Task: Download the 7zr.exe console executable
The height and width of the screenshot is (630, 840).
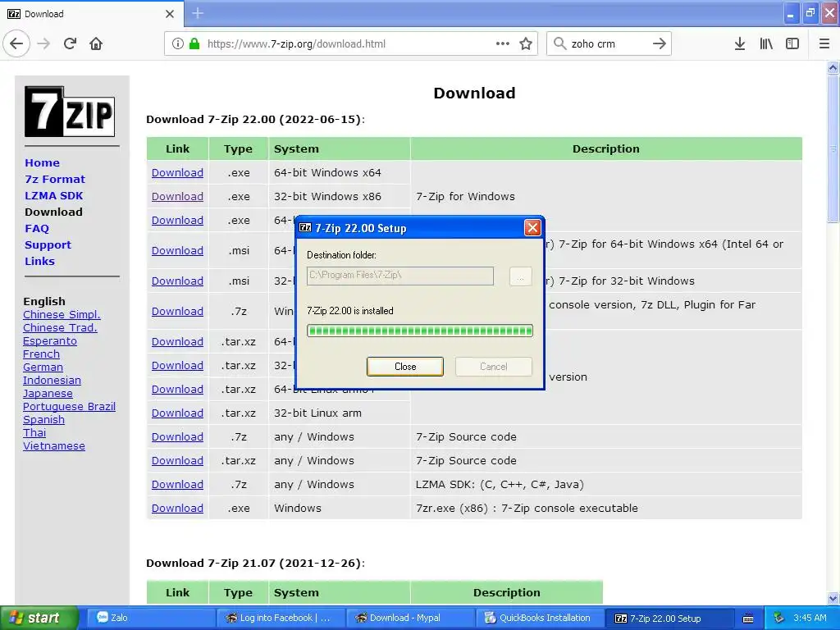Action: tap(177, 508)
